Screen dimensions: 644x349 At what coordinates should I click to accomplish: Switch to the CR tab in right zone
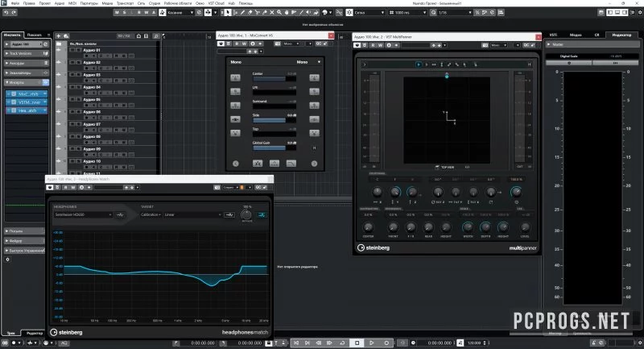pyautogui.click(x=597, y=35)
